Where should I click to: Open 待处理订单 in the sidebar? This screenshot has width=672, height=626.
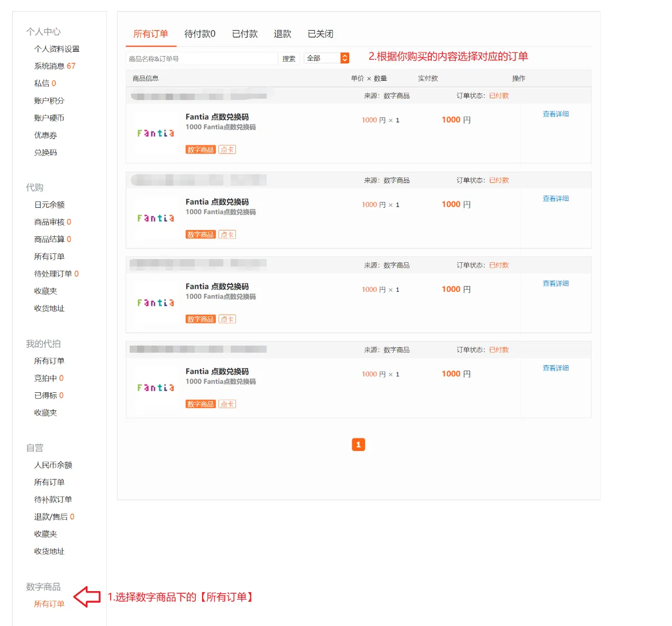tap(56, 274)
